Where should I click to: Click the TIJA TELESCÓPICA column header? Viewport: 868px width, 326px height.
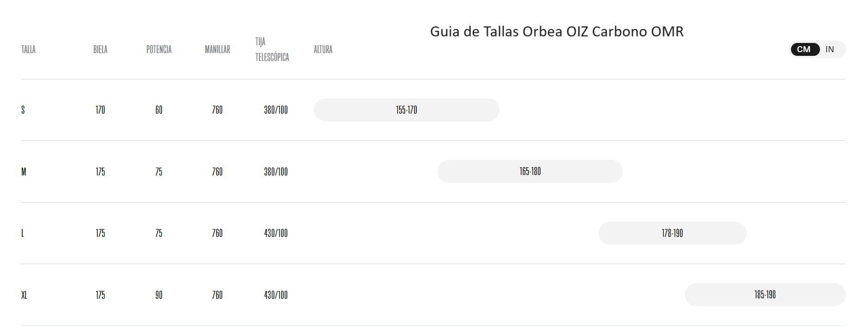[272, 49]
